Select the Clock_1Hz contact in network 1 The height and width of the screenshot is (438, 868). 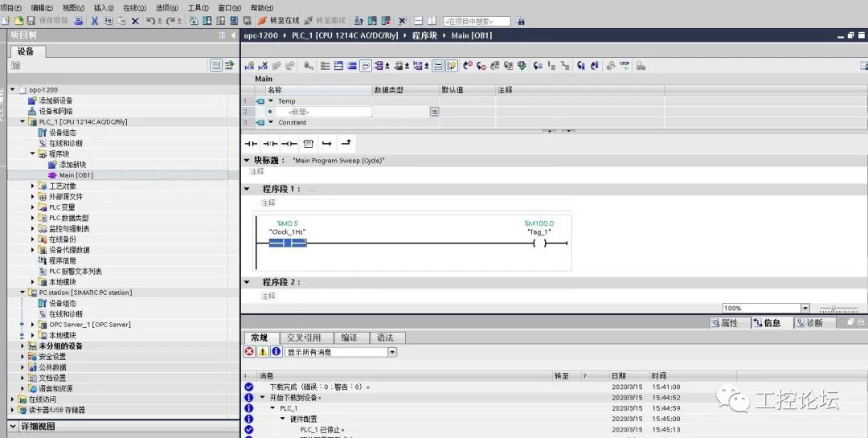287,243
